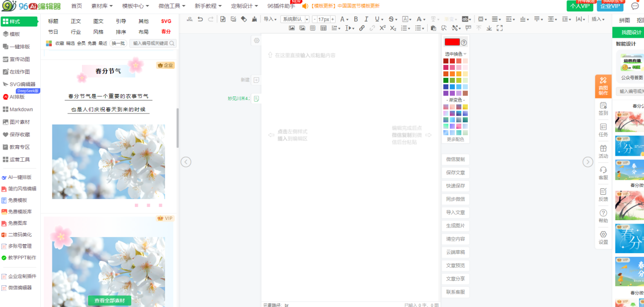Click the 微信复制 button
This screenshot has width=644, height=307.
(455, 159)
